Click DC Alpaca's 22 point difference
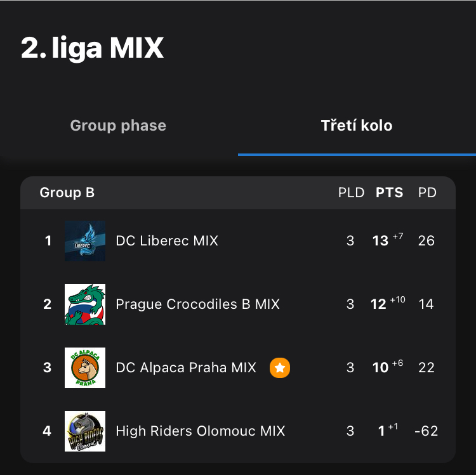Image resolution: width=476 pixels, height=475 pixels. 426,368
